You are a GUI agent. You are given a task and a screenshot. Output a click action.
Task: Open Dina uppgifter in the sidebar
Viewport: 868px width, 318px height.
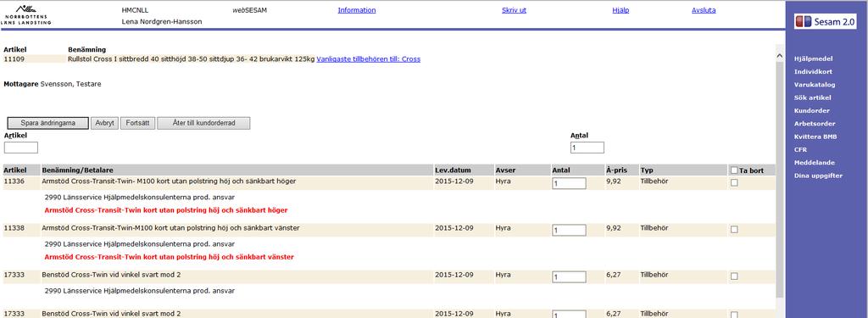[x=818, y=176]
